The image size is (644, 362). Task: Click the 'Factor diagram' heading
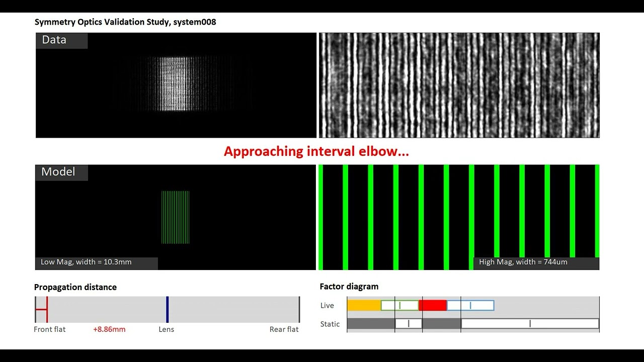(349, 287)
